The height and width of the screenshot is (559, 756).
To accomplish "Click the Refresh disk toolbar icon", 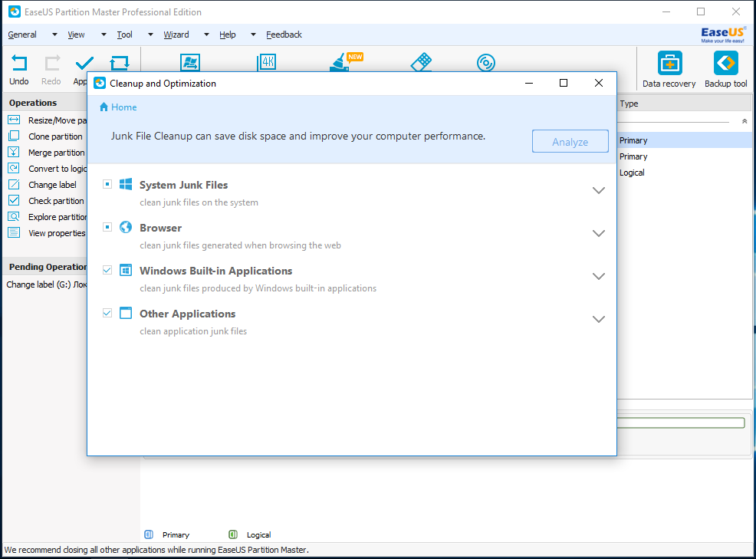I will tap(120, 63).
